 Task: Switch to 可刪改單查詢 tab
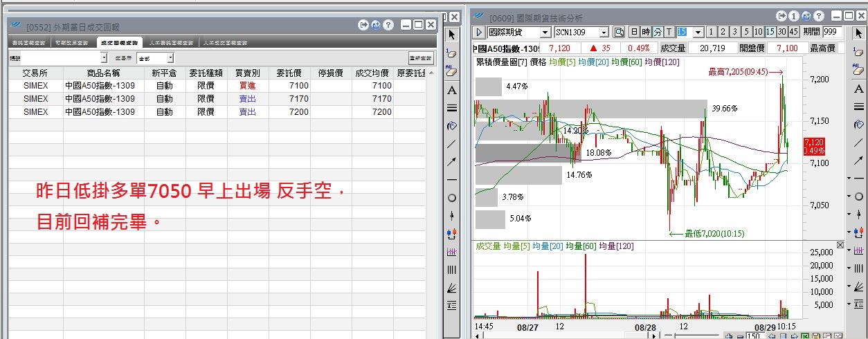tap(72, 43)
